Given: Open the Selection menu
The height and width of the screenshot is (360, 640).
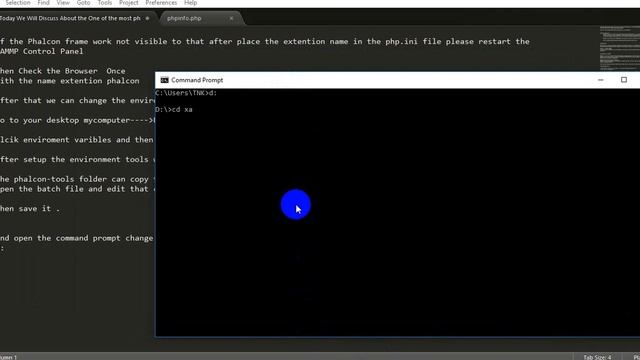Looking at the screenshot, I should [18, 3].
